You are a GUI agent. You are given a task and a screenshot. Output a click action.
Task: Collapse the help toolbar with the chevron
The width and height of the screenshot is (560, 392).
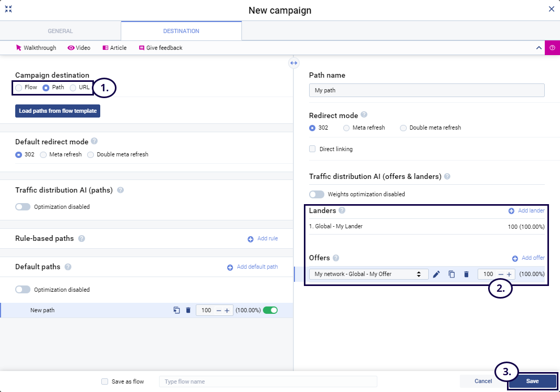pyautogui.click(x=538, y=48)
